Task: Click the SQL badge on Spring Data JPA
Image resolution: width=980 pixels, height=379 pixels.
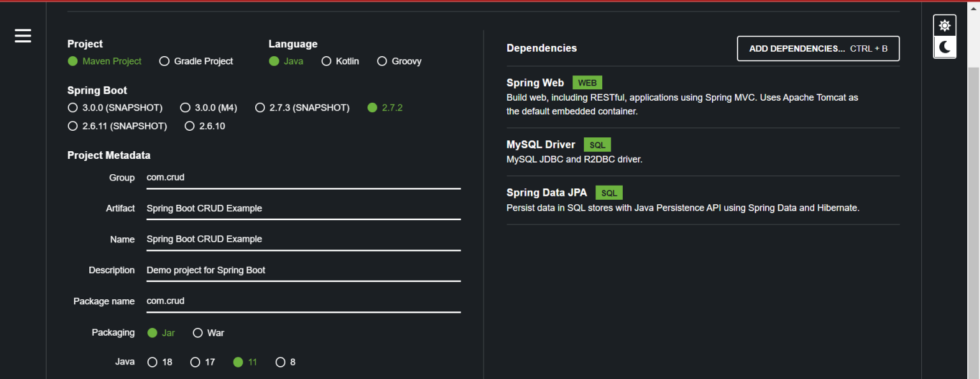Action: (609, 192)
